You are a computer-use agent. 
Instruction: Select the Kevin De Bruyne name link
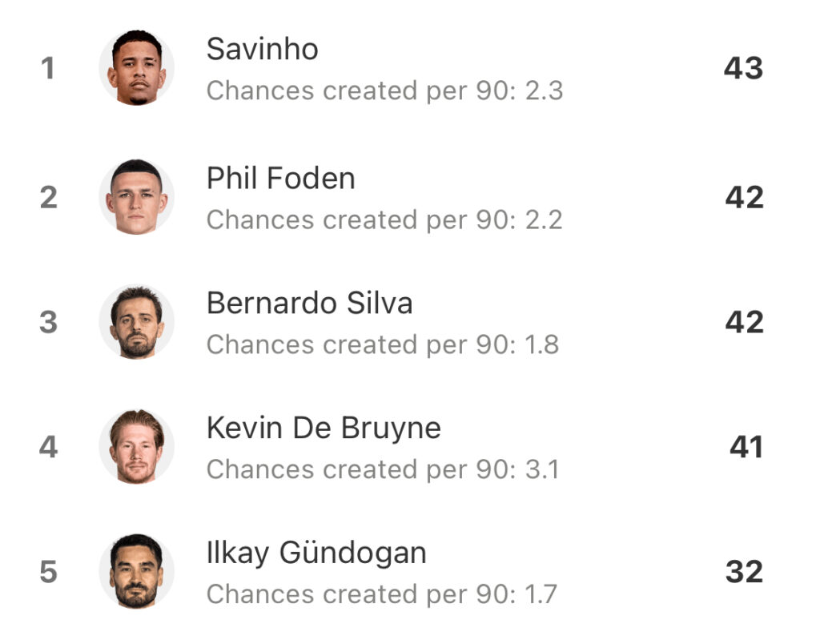pyautogui.click(x=324, y=429)
